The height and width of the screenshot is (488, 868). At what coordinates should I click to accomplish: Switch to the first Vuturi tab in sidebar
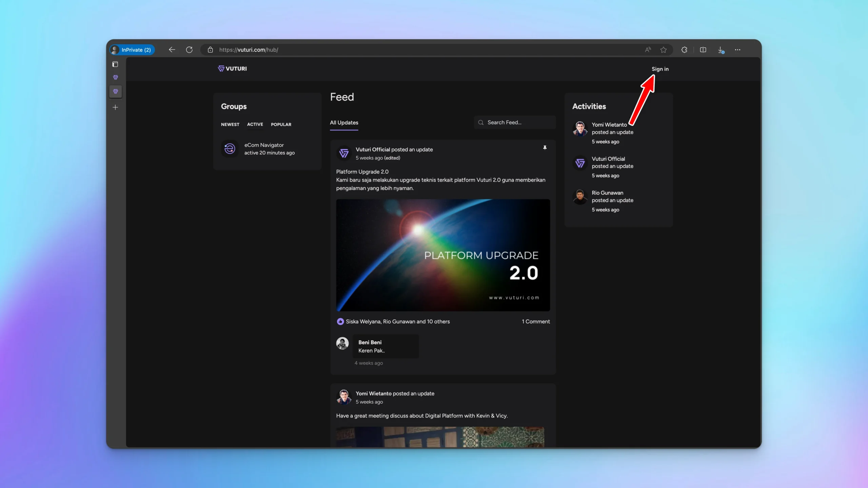(x=116, y=78)
